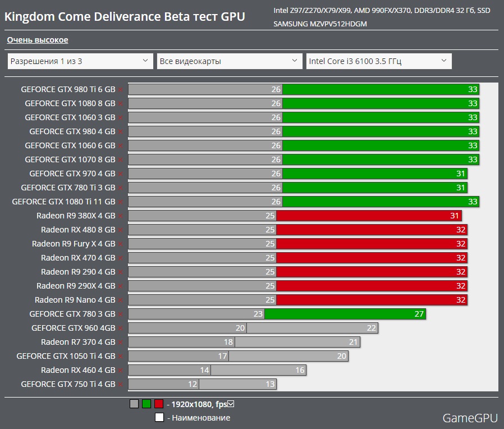Click the 'Наименование' legend label

(x=201, y=418)
